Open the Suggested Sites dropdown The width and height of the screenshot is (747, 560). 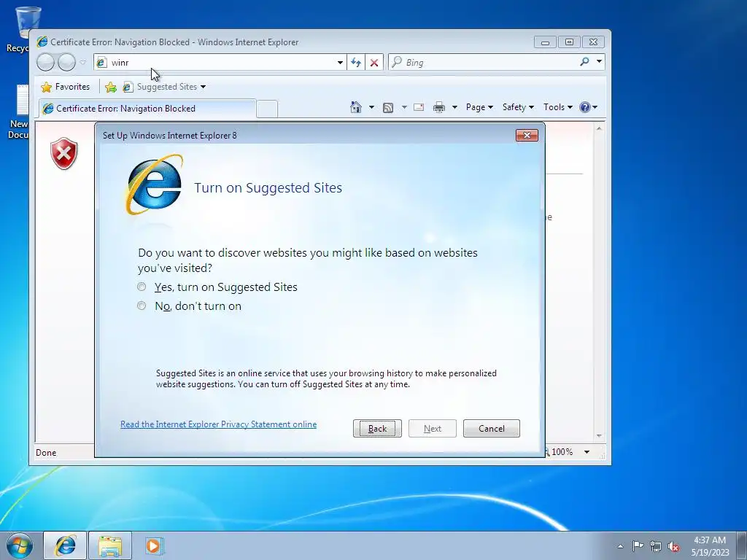(x=164, y=87)
